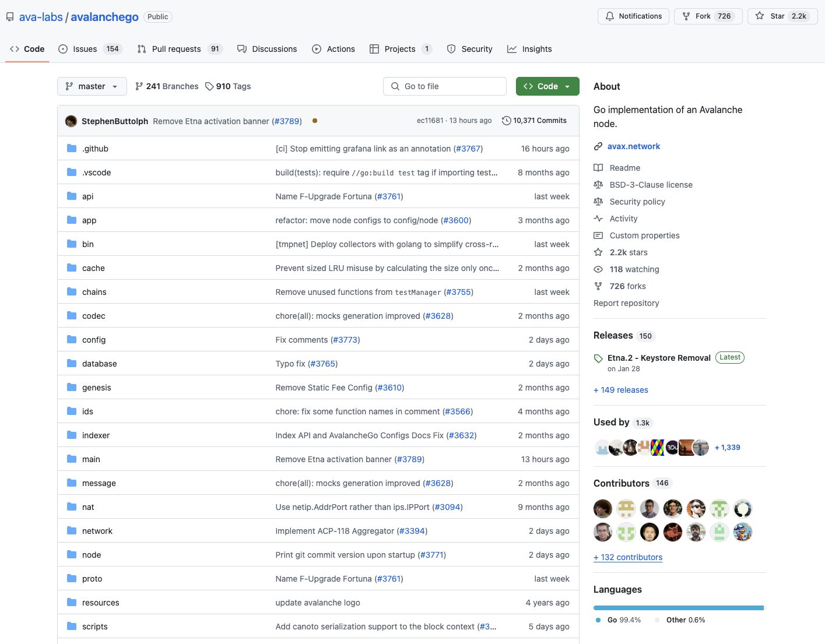This screenshot has height=644, width=825.
Task: Go to the Discussions tab
Action: (x=267, y=49)
